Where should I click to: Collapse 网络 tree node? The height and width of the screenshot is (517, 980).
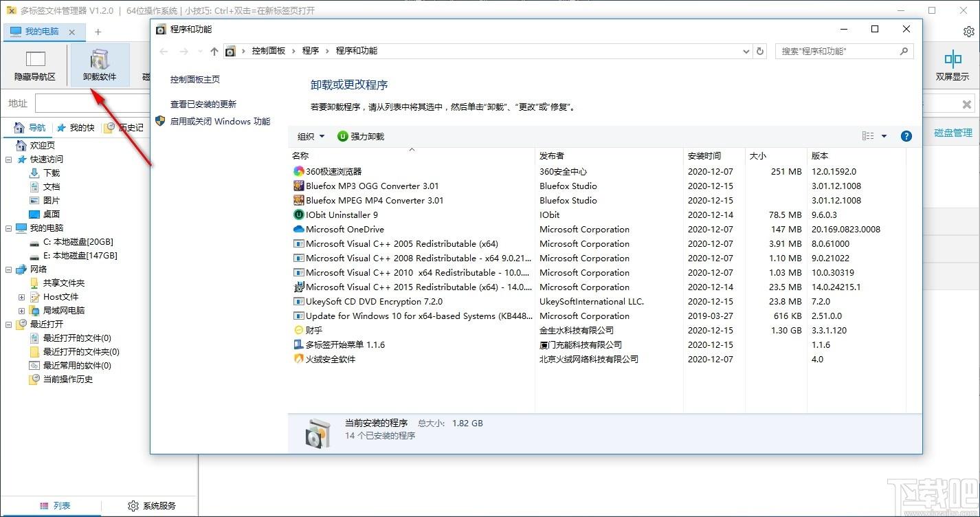9,269
